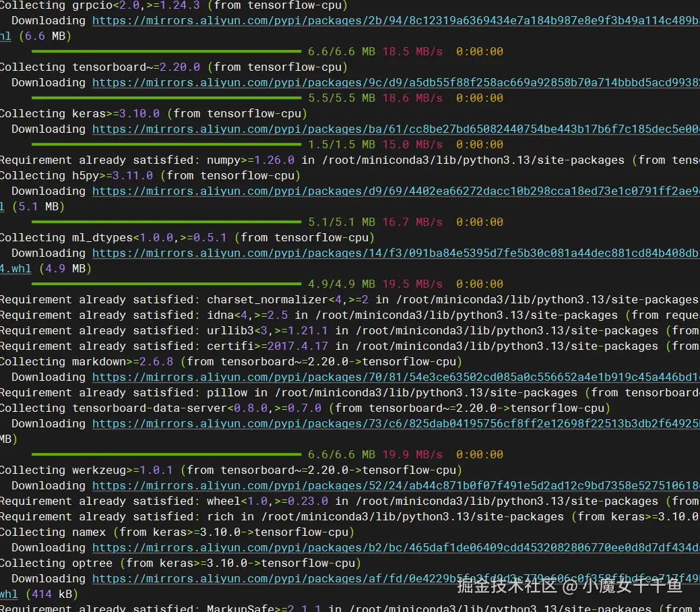This screenshot has width=700, height=612.
Task: Click the wheel<1.0,>=0.23.0 requirement line
Action: click(x=350, y=501)
